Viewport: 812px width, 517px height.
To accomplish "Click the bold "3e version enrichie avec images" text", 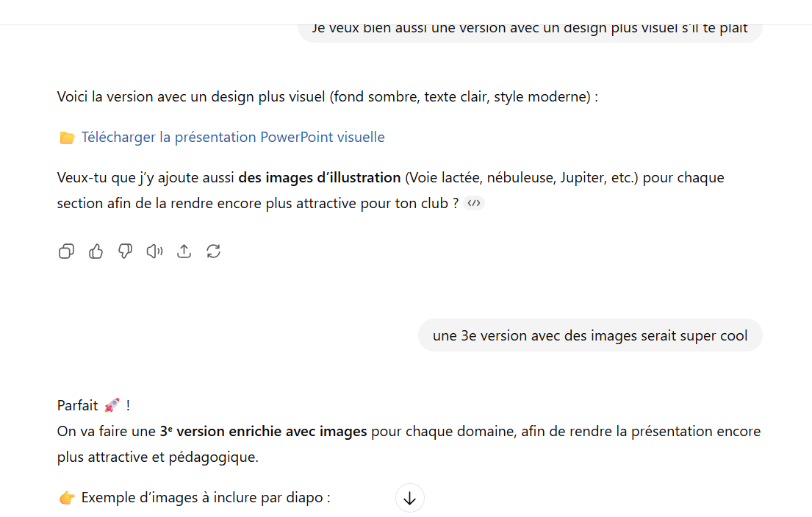I will pos(263,432).
